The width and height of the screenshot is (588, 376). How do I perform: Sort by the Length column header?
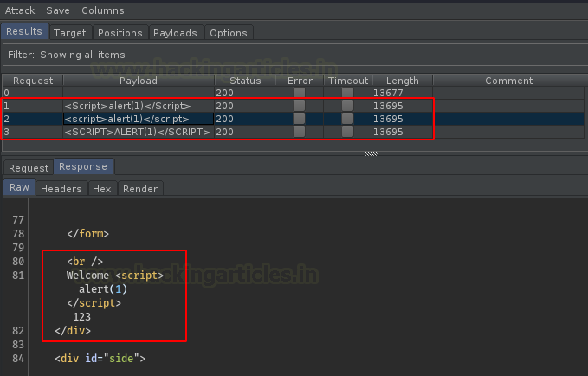[x=403, y=81]
